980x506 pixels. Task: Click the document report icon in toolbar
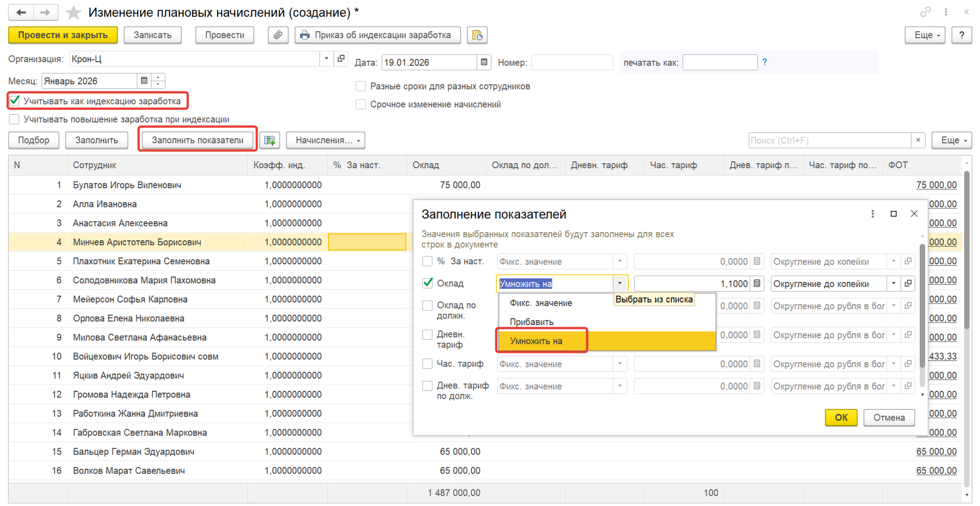477,35
